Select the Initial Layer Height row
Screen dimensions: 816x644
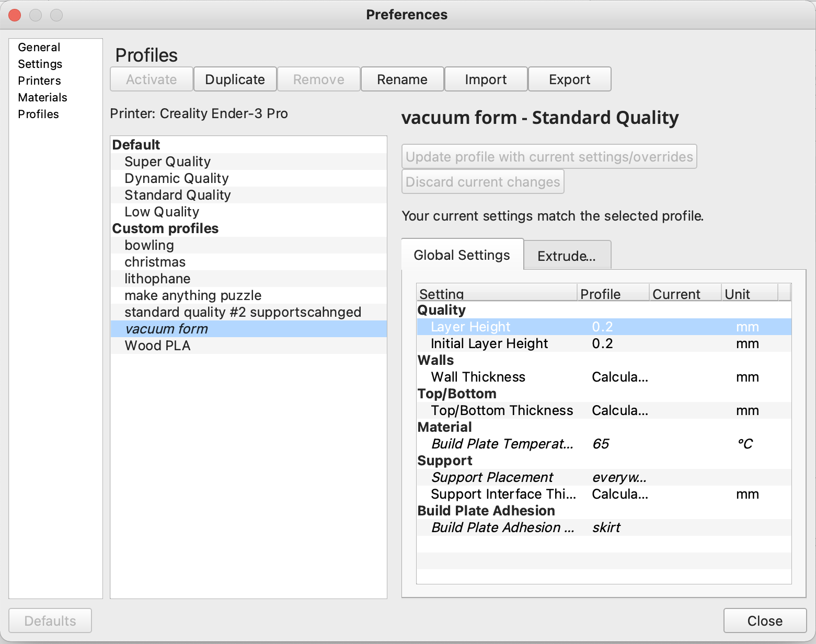pyautogui.click(x=604, y=343)
